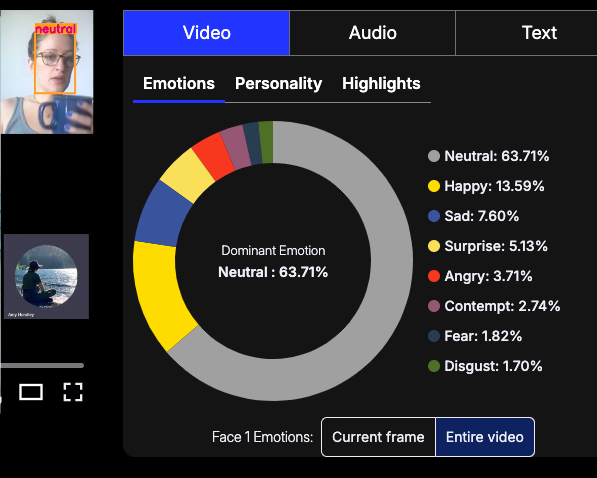This screenshot has width=597, height=478.
Task: Click the Angry red legend dot
Action: click(434, 276)
